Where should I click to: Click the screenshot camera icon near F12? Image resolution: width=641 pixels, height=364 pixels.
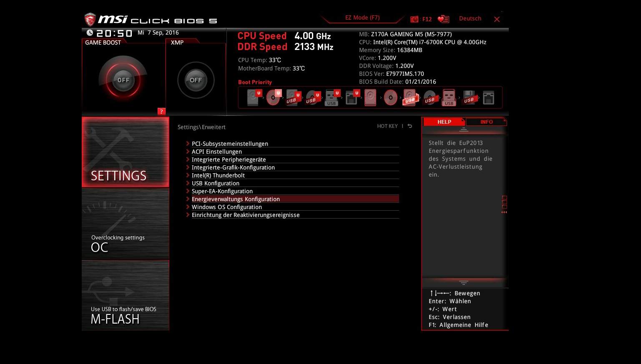(x=414, y=19)
